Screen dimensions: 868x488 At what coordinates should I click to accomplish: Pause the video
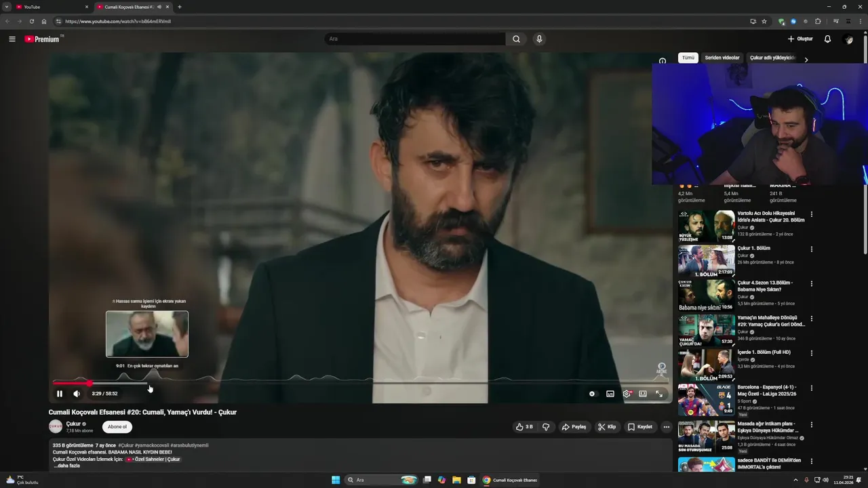[60, 394]
